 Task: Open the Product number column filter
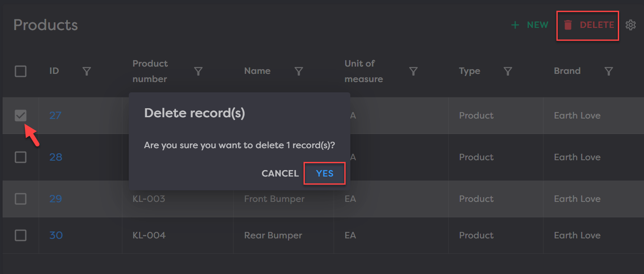point(198,71)
